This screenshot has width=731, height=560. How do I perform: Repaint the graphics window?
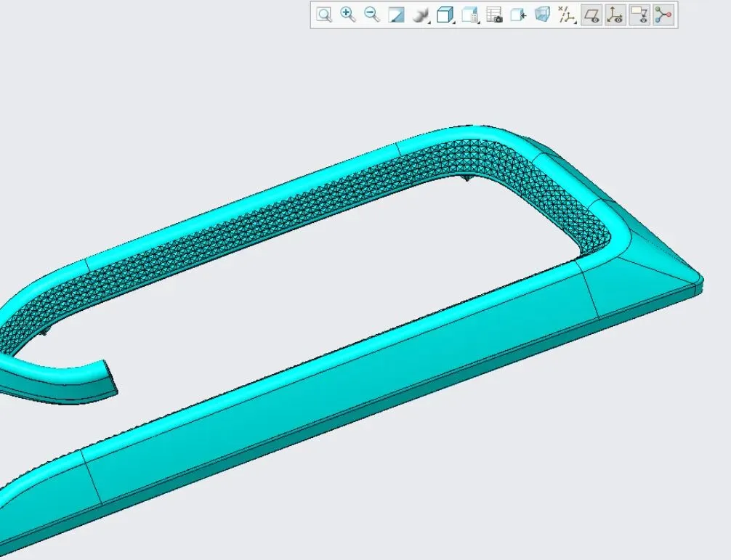396,15
